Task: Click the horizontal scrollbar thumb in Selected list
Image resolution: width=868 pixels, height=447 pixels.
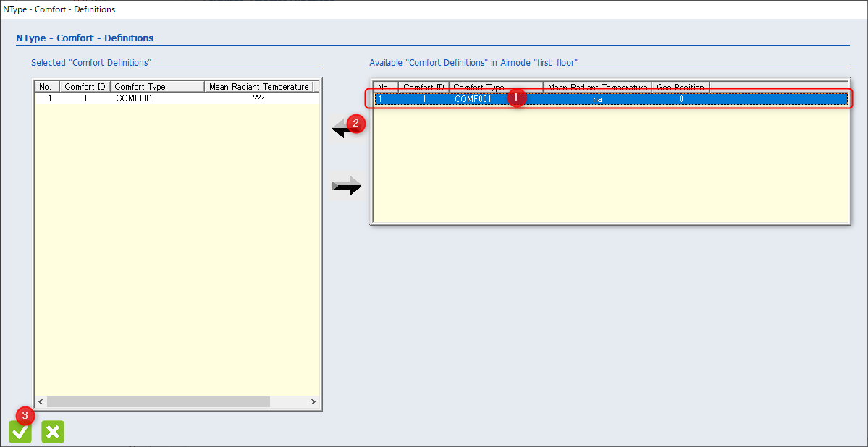Action: 159,401
